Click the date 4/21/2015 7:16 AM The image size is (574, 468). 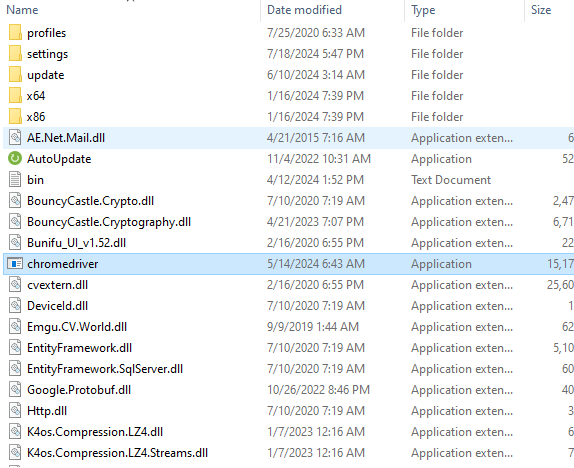click(316, 138)
